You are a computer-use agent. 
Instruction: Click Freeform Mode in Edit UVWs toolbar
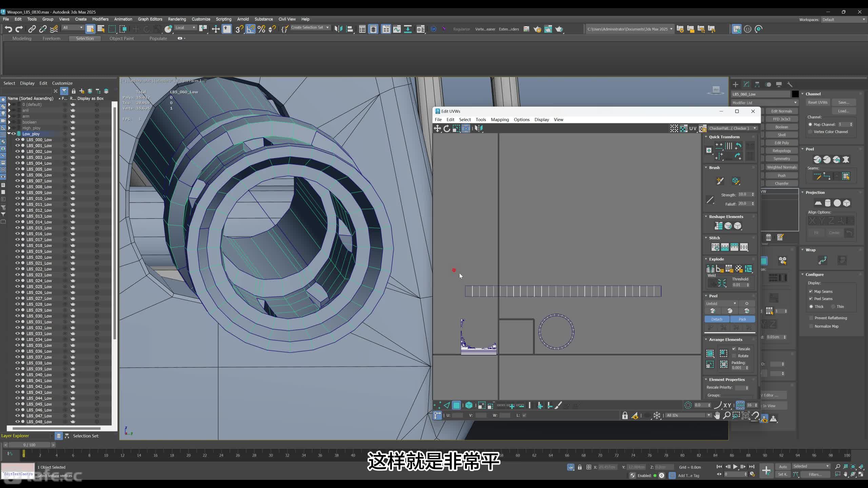(x=466, y=128)
